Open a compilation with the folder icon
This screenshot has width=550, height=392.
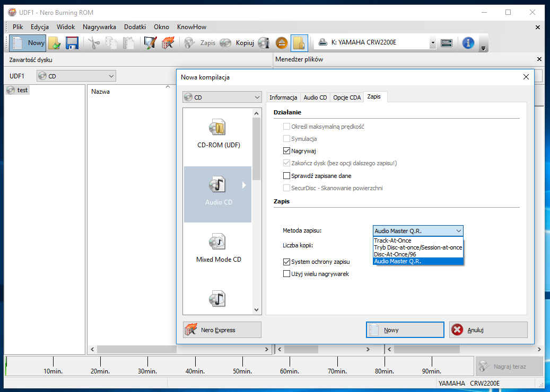click(55, 43)
